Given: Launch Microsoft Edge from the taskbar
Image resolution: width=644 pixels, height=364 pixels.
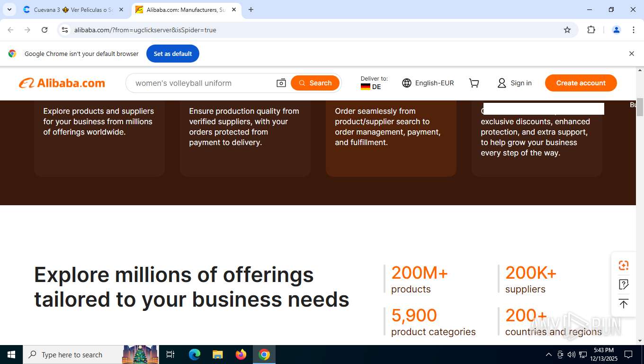Looking at the screenshot, I should pyautogui.click(x=195, y=355).
